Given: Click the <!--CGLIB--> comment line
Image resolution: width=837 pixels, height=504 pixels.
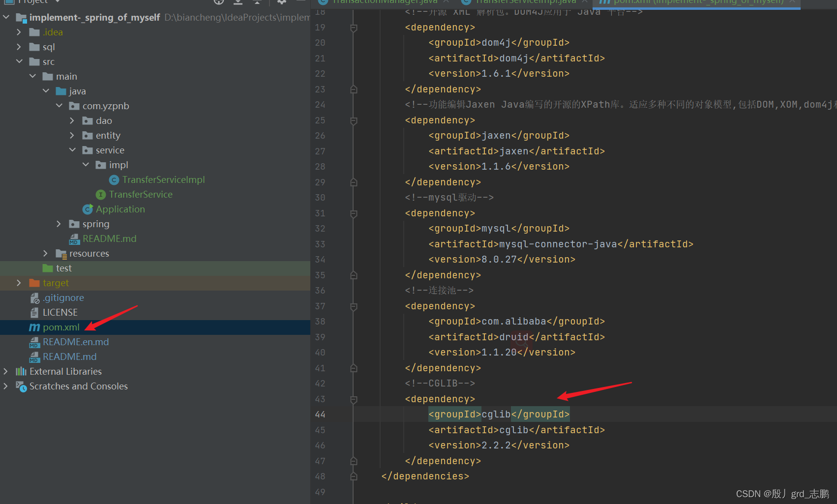Looking at the screenshot, I should pyautogui.click(x=440, y=384).
